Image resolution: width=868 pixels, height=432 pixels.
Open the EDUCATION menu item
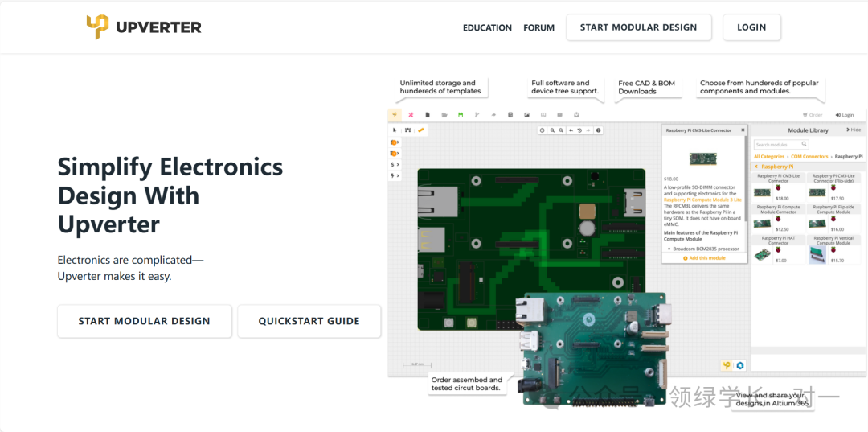487,27
